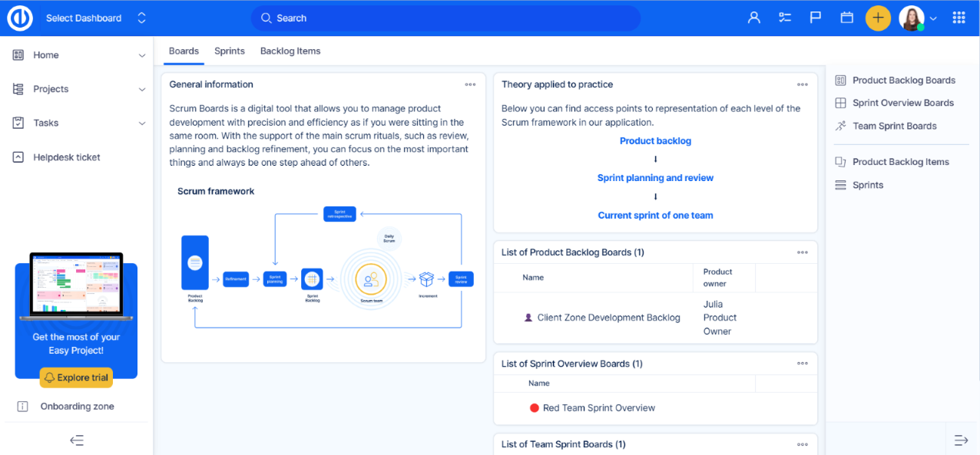980x455 pixels.
Task: Click the Easy Project logo icon
Action: pos(20,18)
